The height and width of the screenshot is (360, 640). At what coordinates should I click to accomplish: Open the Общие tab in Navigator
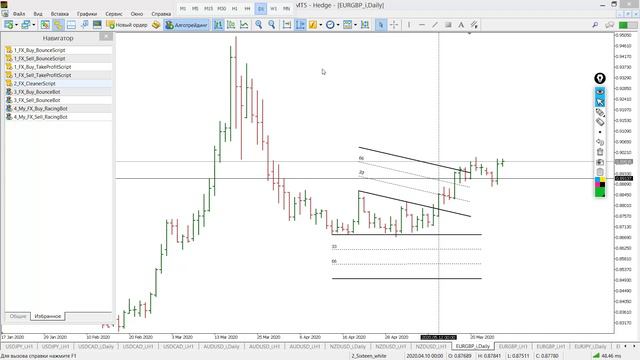point(18,316)
